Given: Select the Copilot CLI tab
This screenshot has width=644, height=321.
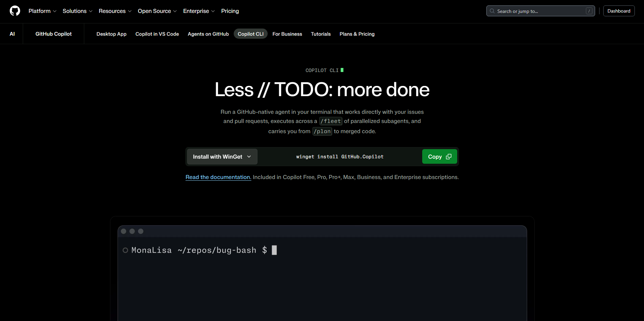Looking at the screenshot, I should tap(251, 34).
